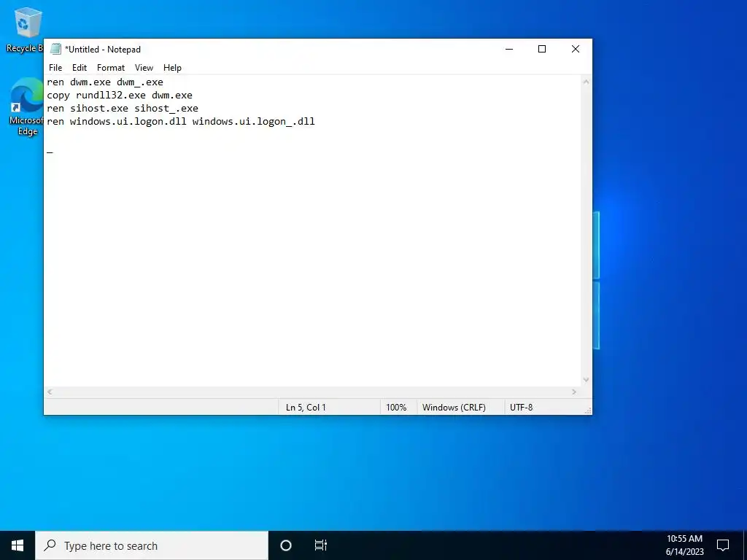This screenshot has width=747, height=560.
Task: Click the Cortana circle icon
Action: pyautogui.click(x=286, y=545)
